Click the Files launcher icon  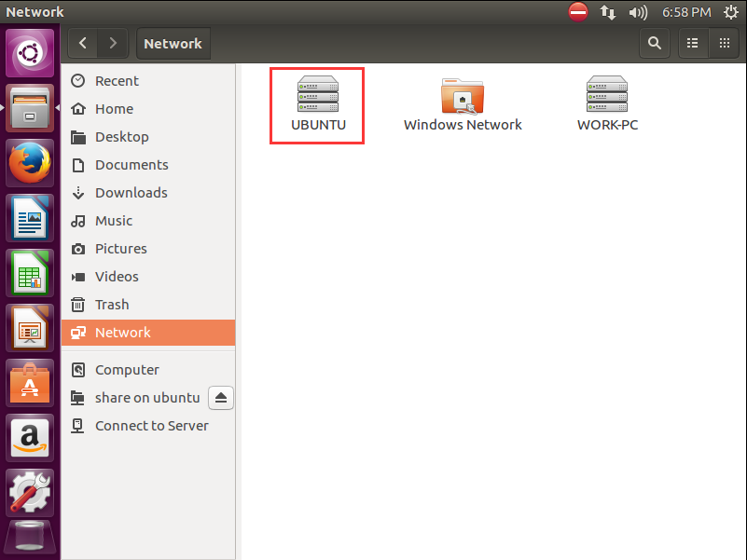pos(30,108)
